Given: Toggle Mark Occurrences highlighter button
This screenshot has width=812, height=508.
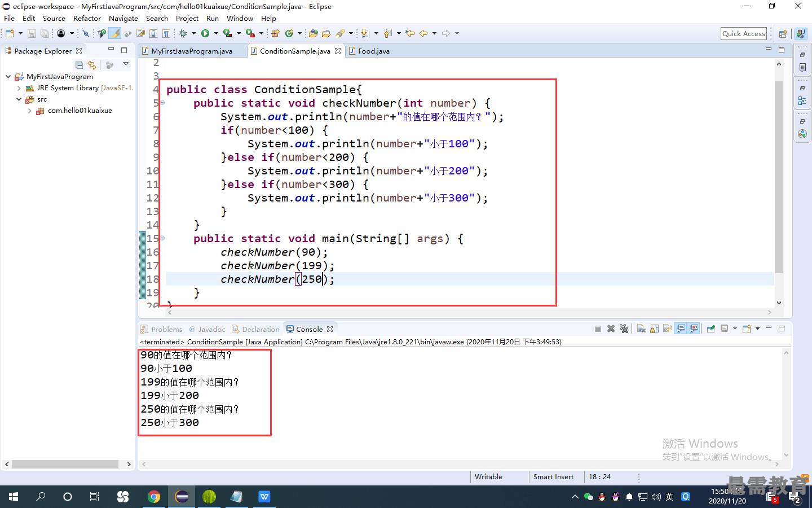Looking at the screenshot, I should (114, 33).
